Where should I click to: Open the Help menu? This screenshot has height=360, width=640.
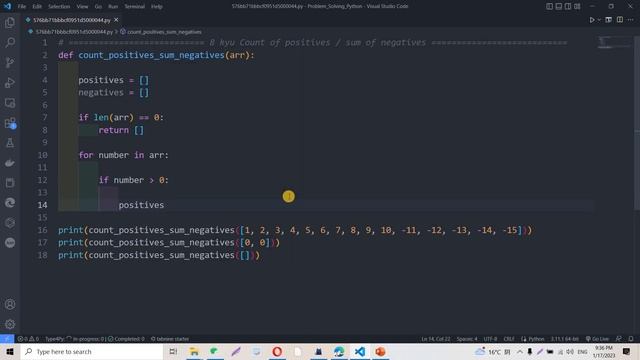point(157,7)
